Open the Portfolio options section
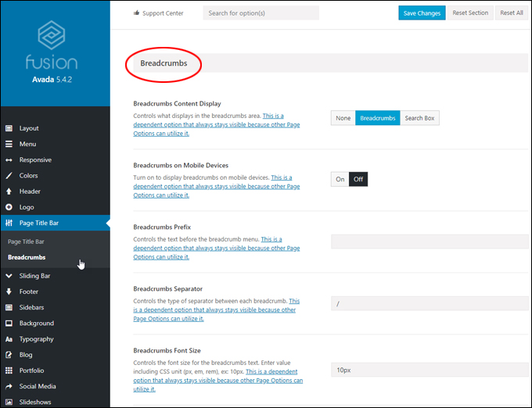The image size is (532, 408). tap(55, 370)
